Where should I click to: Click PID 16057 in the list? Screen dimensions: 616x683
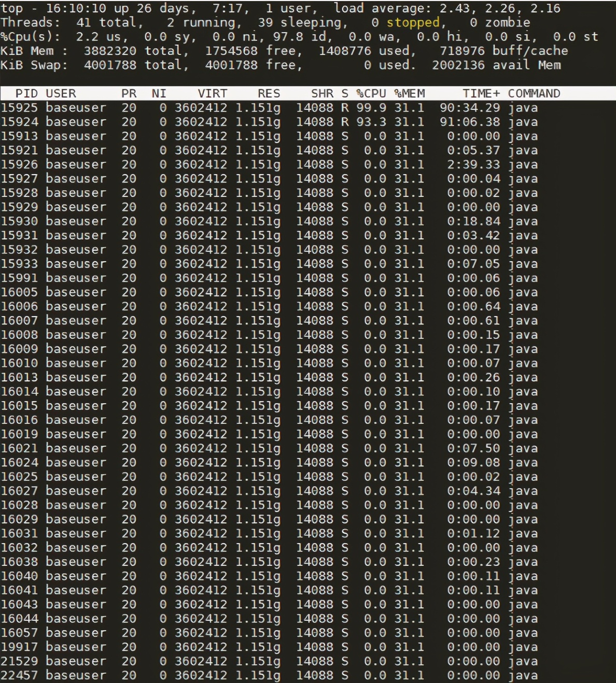(x=19, y=633)
